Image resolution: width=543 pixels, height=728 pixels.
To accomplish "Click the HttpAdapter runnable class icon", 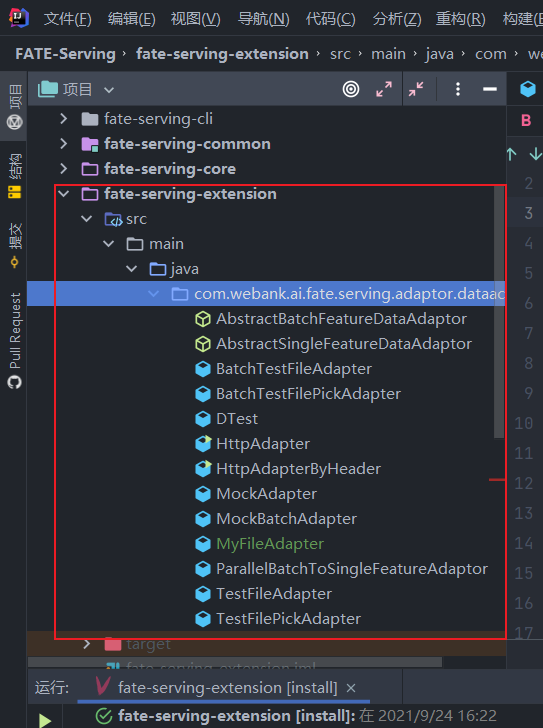I will [x=203, y=443].
